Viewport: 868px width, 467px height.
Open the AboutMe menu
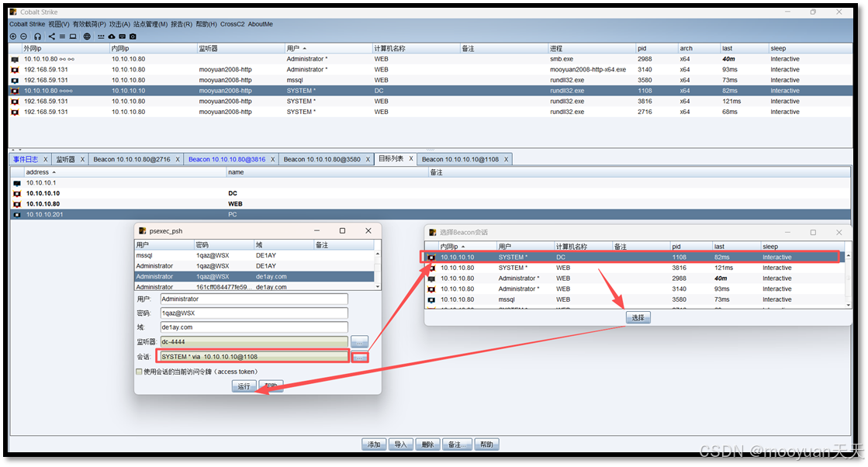coord(260,24)
